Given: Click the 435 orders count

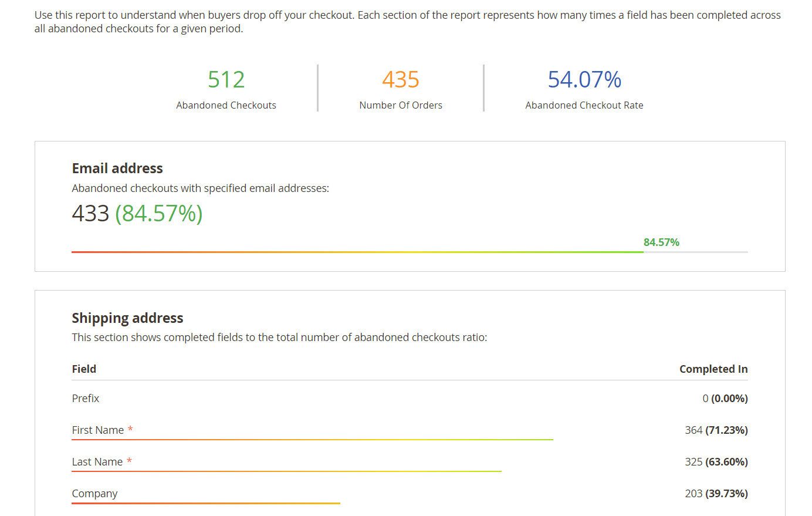Looking at the screenshot, I should pyautogui.click(x=401, y=80).
